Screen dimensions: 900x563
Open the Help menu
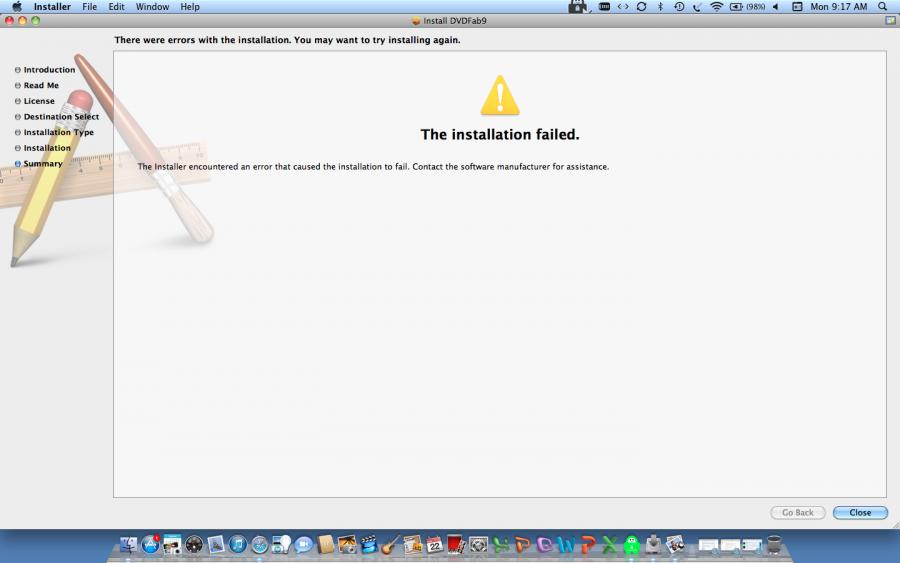(190, 7)
